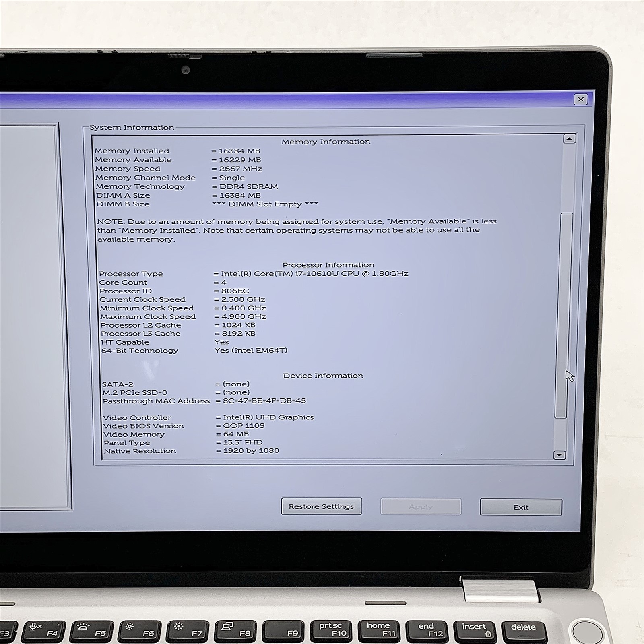Click the Intel UHD Graphics video controller value
Image resolution: width=644 pixels, height=644 pixels.
[268, 417]
